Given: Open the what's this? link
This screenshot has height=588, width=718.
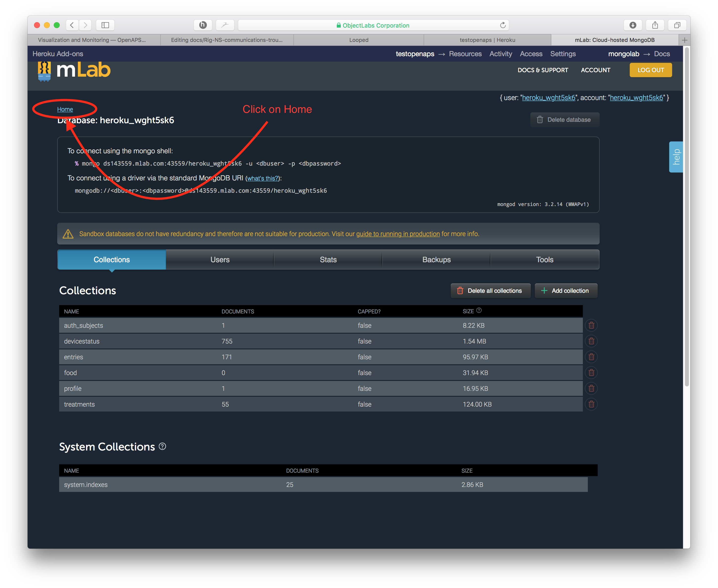Looking at the screenshot, I should 263,178.
